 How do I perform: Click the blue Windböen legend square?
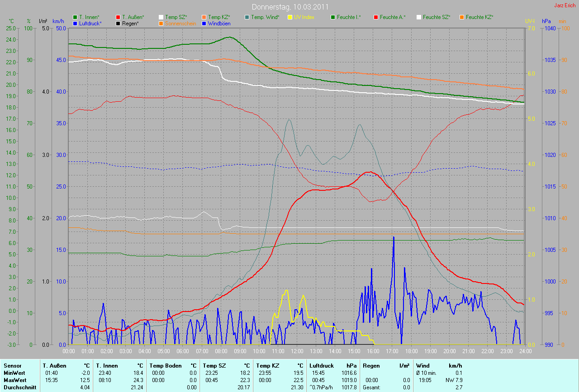(x=204, y=23)
